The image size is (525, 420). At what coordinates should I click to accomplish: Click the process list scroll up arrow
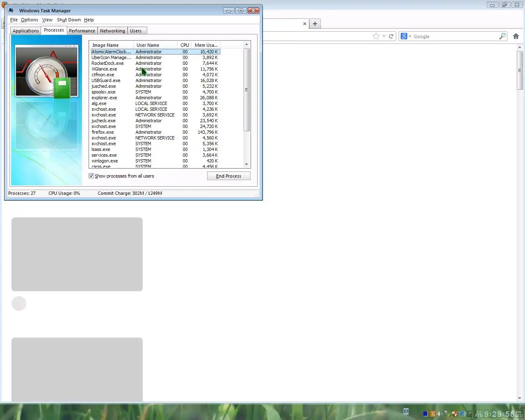[x=247, y=44]
